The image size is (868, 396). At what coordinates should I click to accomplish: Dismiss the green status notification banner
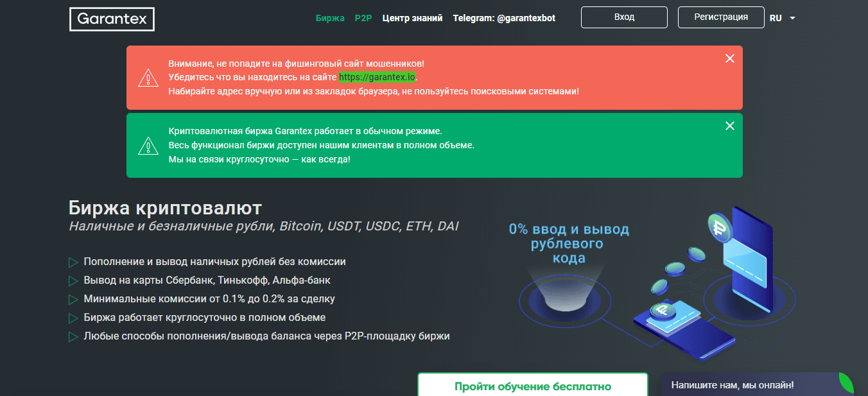click(729, 126)
